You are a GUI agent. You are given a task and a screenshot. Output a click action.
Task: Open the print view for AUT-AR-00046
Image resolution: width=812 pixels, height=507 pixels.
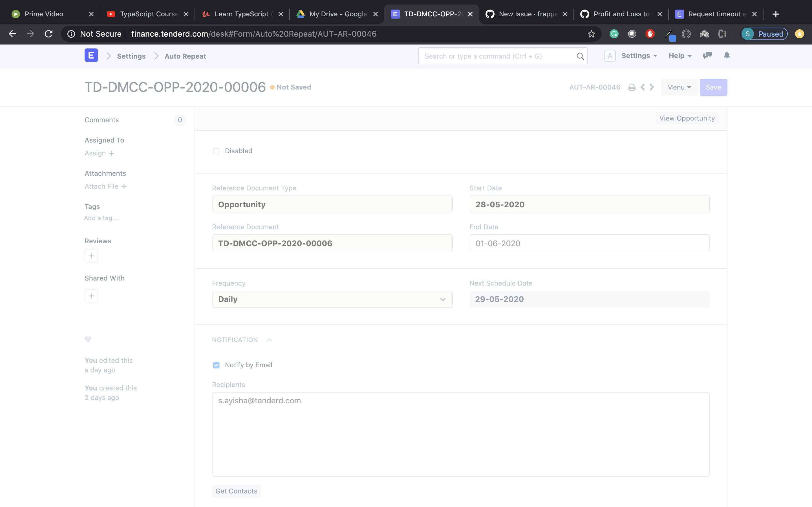click(x=632, y=87)
